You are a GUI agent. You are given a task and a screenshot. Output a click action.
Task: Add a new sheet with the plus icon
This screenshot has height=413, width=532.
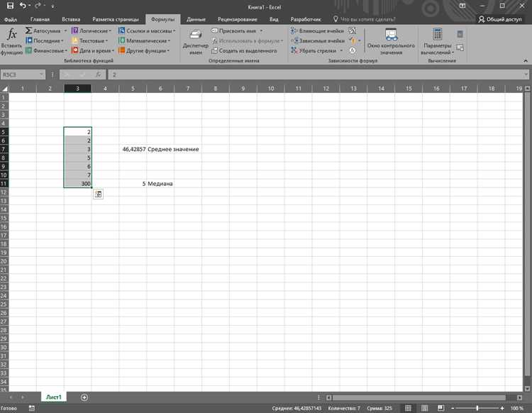point(84,397)
